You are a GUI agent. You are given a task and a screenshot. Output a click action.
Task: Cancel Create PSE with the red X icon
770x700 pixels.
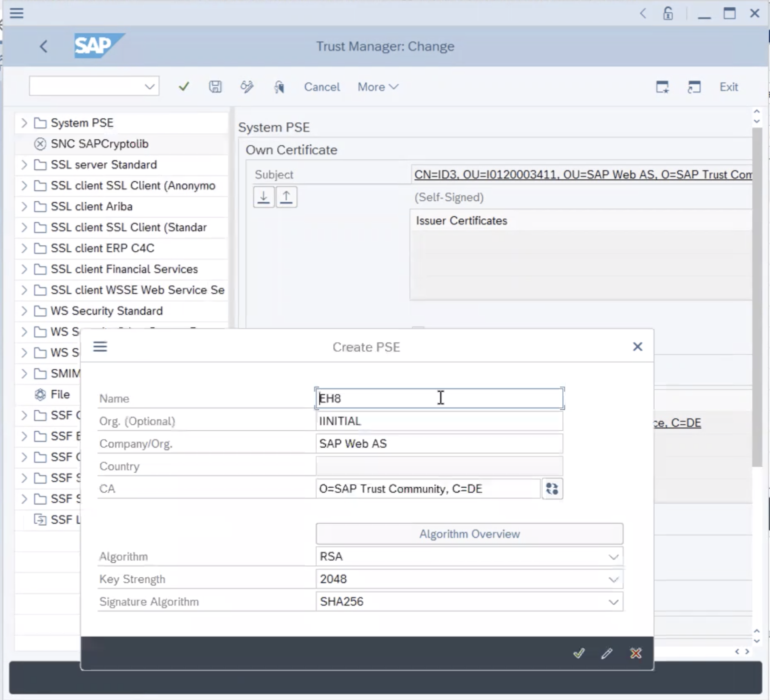point(635,653)
